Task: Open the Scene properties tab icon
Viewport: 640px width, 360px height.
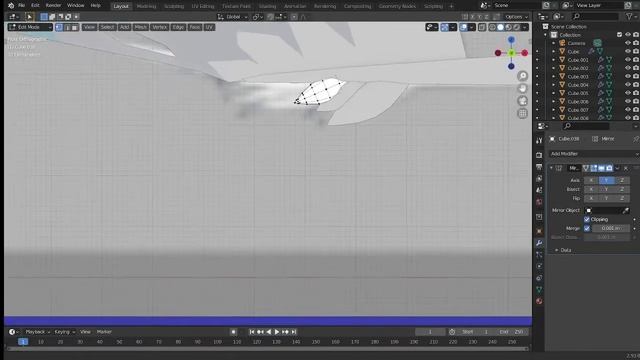Action: [539, 190]
